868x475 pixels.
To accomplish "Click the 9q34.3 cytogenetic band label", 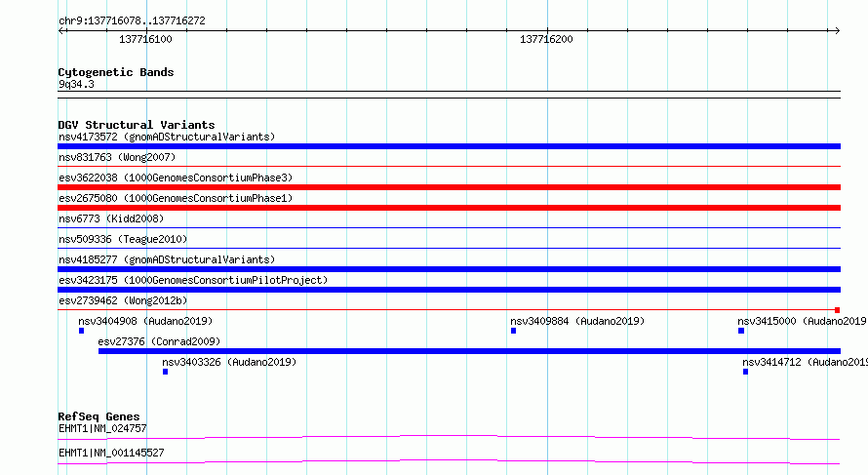I will coord(76,84).
